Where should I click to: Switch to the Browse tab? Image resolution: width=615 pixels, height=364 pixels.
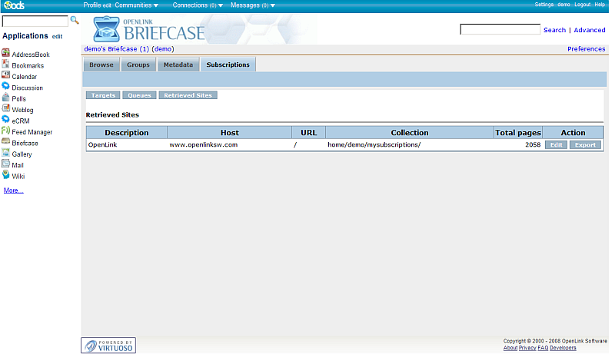pyautogui.click(x=101, y=65)
